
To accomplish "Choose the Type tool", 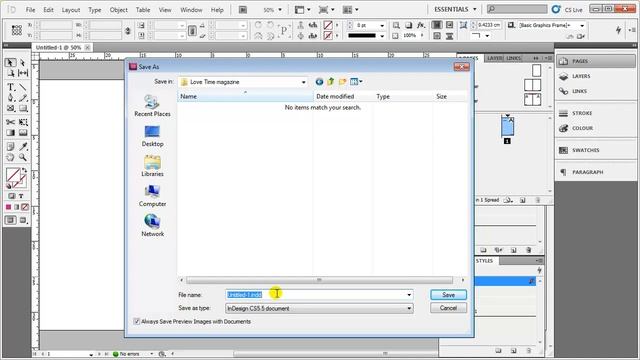I will point(11,87).
